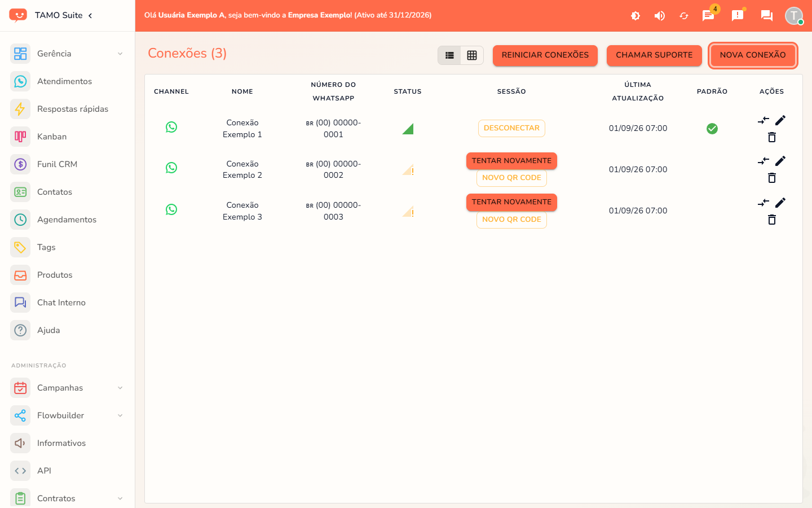Switch to grid view
812x508 pixels.
pos(472,55)
